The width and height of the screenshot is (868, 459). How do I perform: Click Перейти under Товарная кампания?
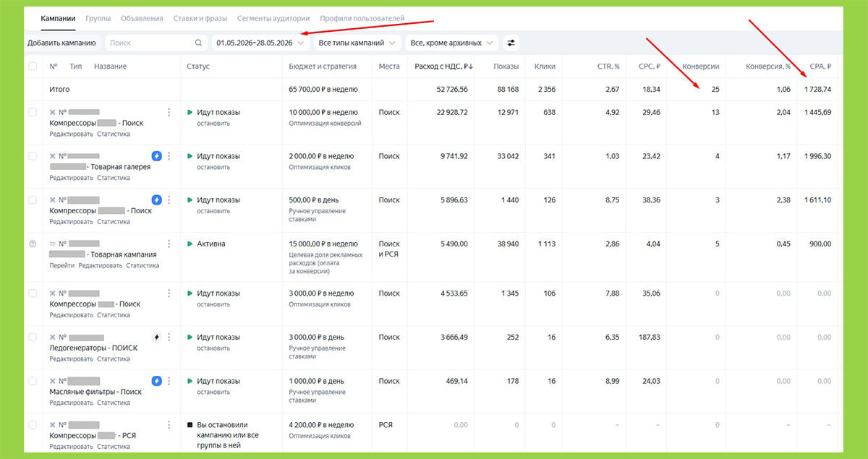(61, 265)
